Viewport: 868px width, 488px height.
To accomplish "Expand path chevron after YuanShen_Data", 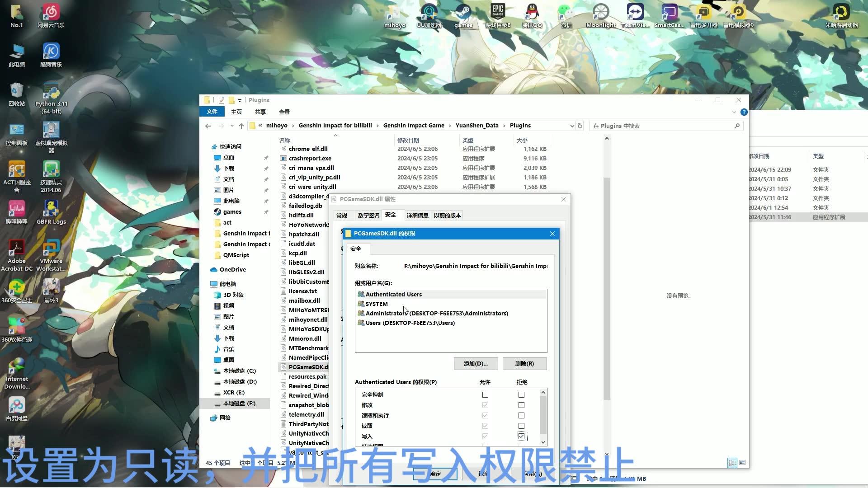I will click(504, 126).
